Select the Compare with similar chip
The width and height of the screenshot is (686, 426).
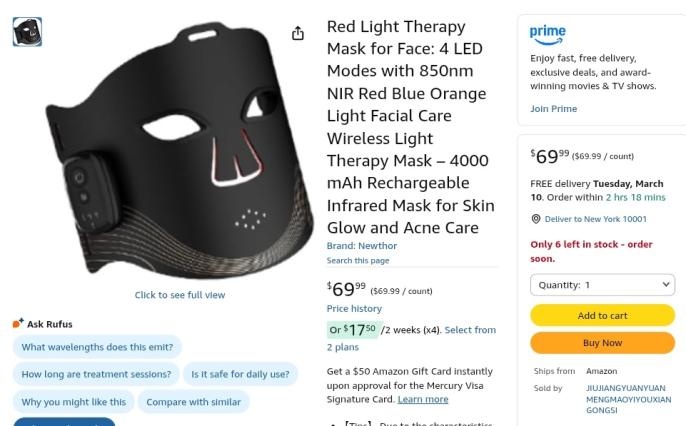(x=193, y=402)
